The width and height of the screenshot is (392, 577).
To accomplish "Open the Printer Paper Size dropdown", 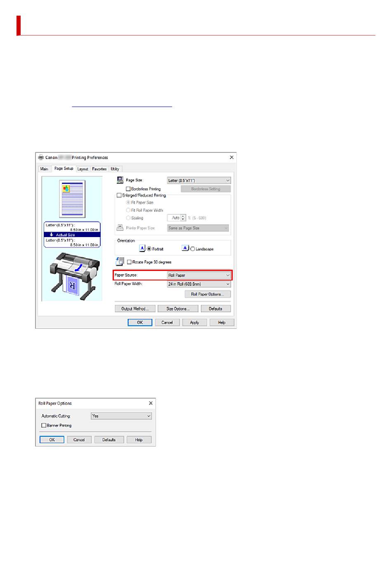I will click(x=198, y=228).
